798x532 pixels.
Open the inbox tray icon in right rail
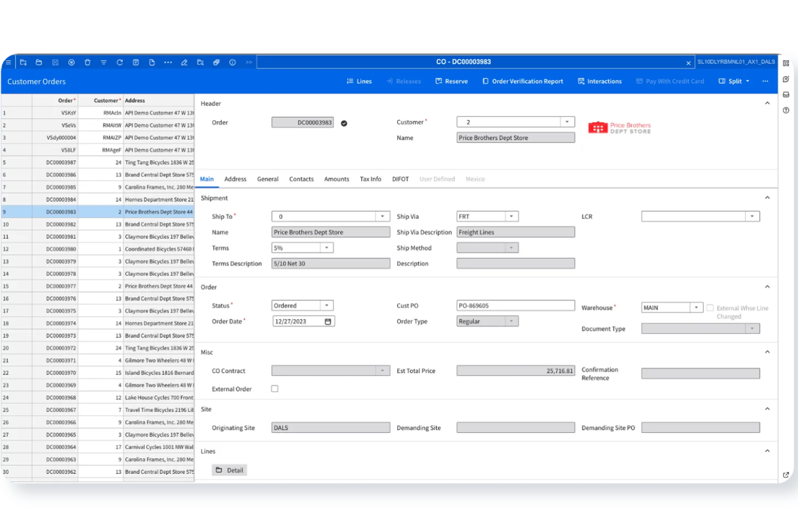[x=786, y=95]
